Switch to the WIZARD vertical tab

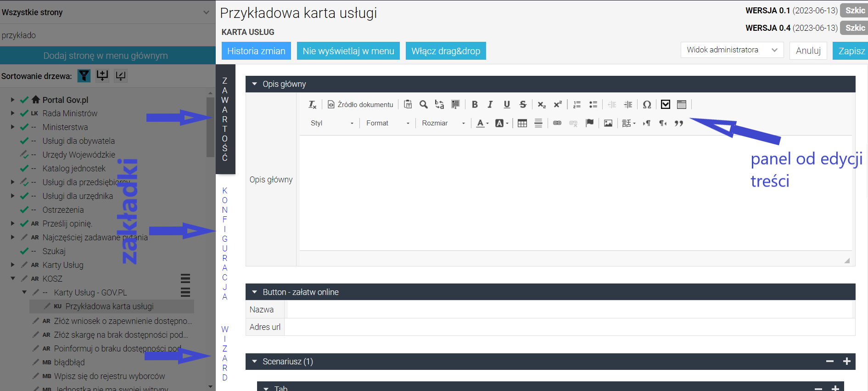tap(225, 353)
